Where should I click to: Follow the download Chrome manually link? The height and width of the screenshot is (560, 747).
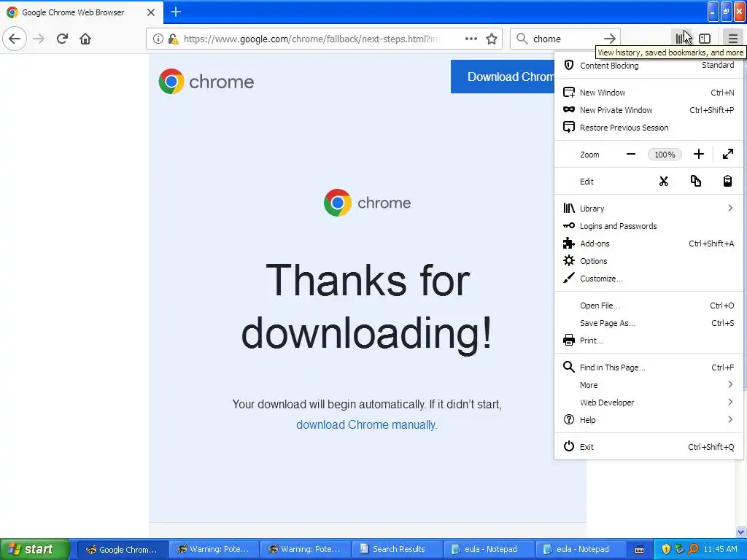pos(366,425)
